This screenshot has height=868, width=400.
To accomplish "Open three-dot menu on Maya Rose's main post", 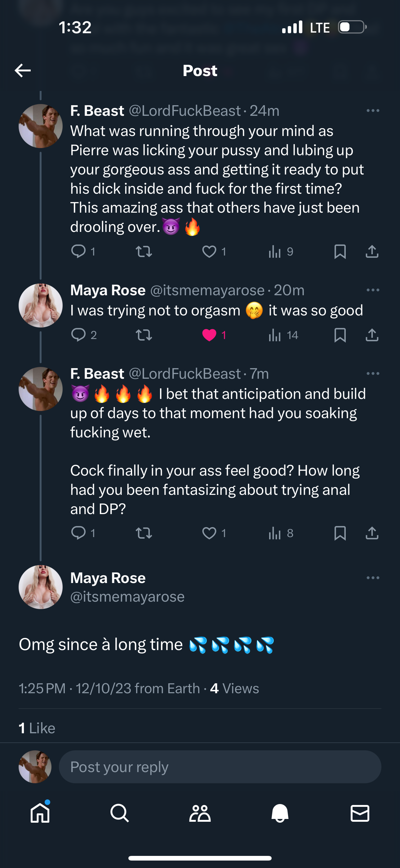I will (373, 578).
